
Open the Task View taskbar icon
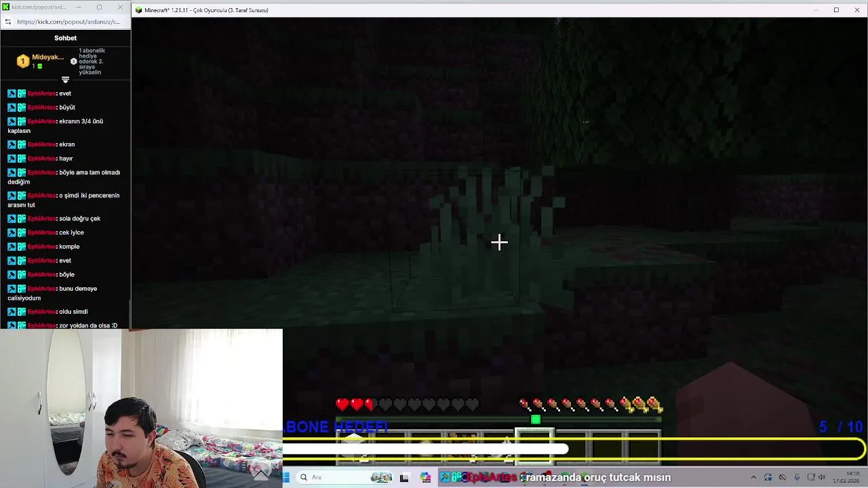click(405, 478)
